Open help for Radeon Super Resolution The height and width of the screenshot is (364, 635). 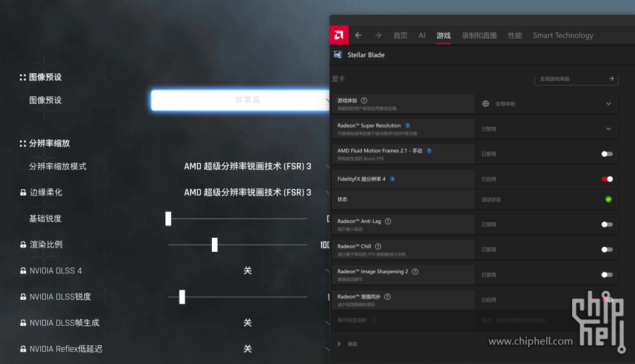pos(408,126)
